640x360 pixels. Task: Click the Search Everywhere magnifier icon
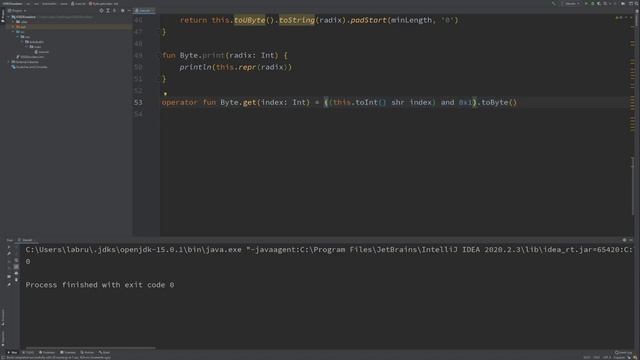pyautogui.click(x=636, y=4)
